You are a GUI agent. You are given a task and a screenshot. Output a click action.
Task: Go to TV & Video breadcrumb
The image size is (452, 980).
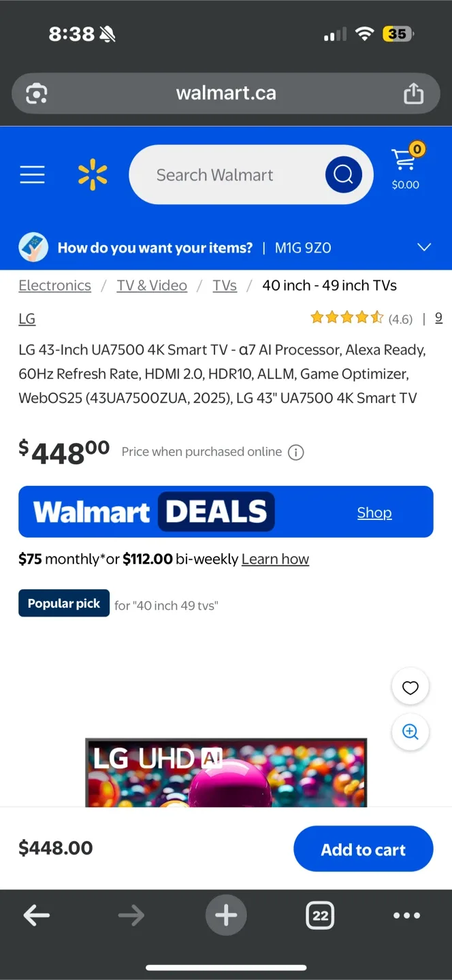pos(152,286)
